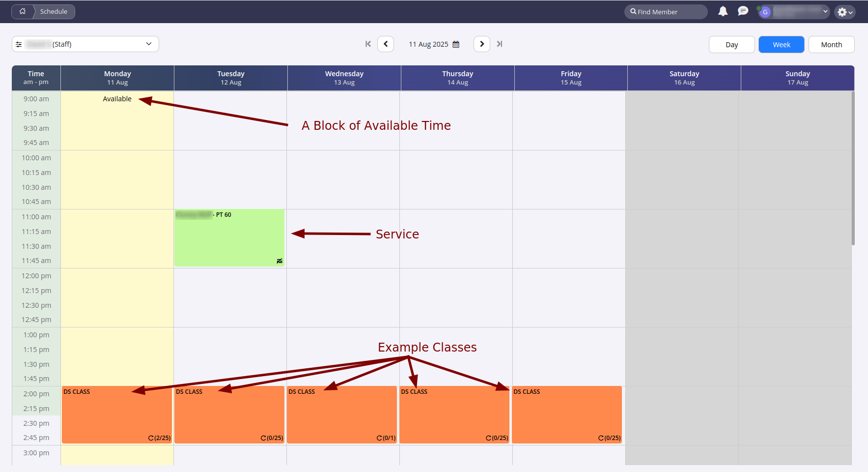The height and width of the screenshot is (472, 868).
Task: Open the green PT 60 service on Tuesday
Action: (229, 238)
